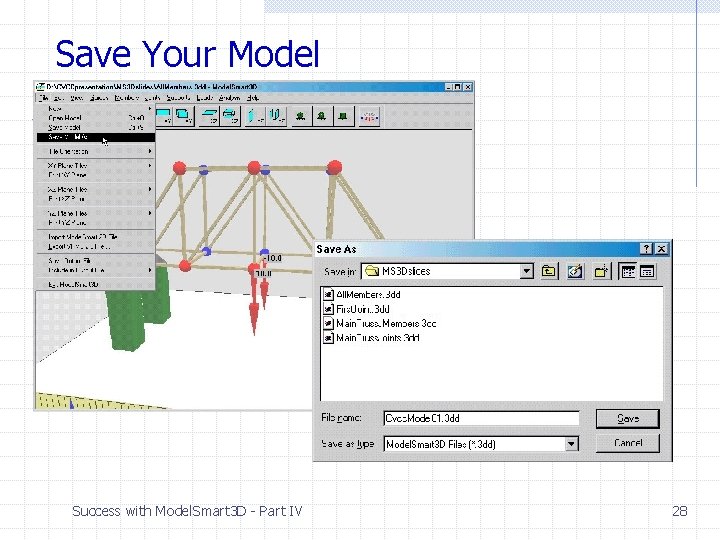720x540 pixels.
Task: Choose Open Model from File menu
Action: tap(95, 118)
